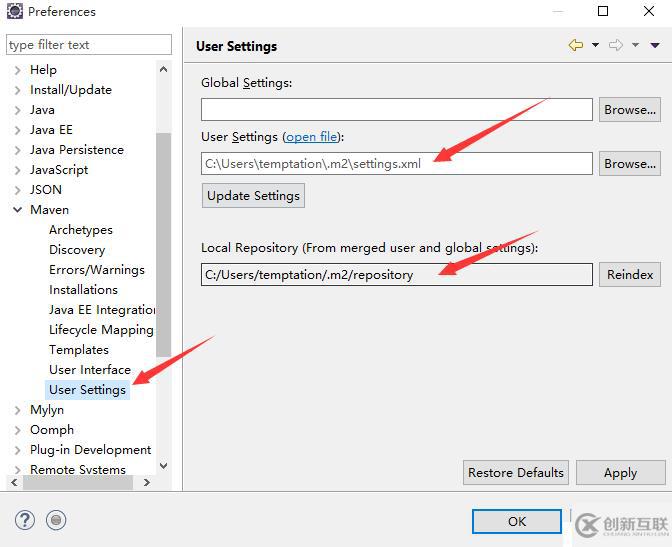Click the tree's vertical scrollbar thumb
Viewport: 672px width, 547px height.
[164, 240]
